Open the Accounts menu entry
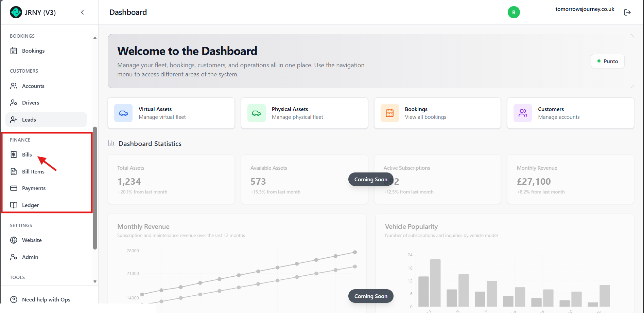Viewport: 644px width, 313px height. [33, 86]
